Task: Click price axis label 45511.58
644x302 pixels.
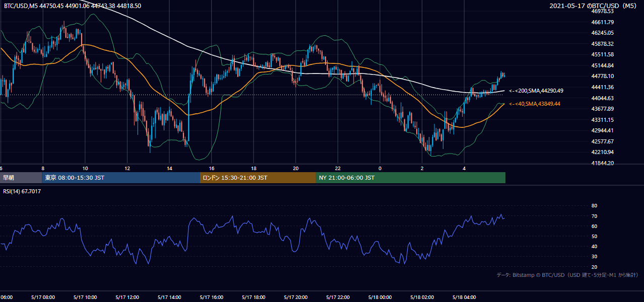Action: pyautogui.click(x=603, y=54)
